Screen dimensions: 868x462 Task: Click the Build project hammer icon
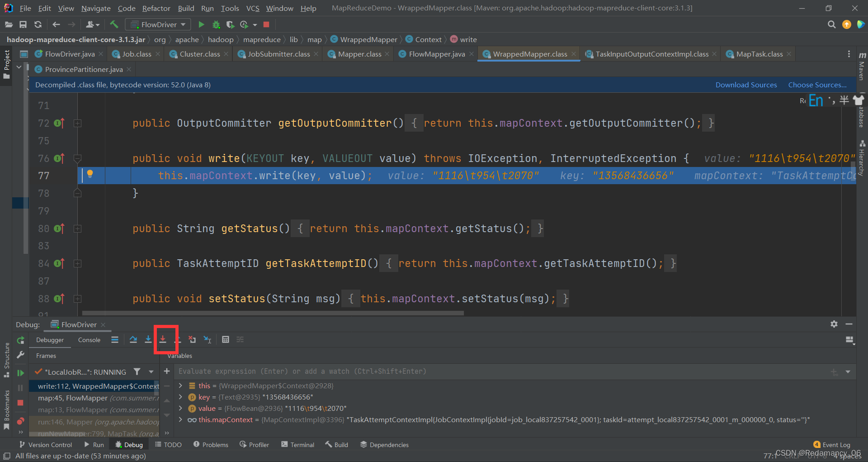[114, 24]
